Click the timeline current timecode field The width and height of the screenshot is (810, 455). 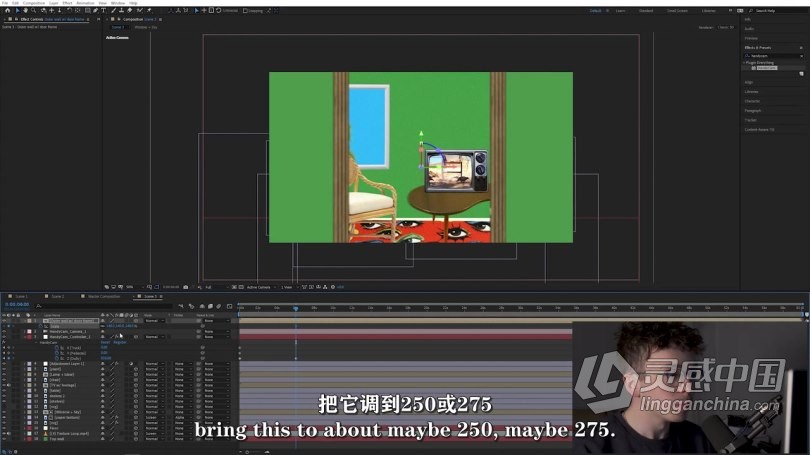pos(17,305)
